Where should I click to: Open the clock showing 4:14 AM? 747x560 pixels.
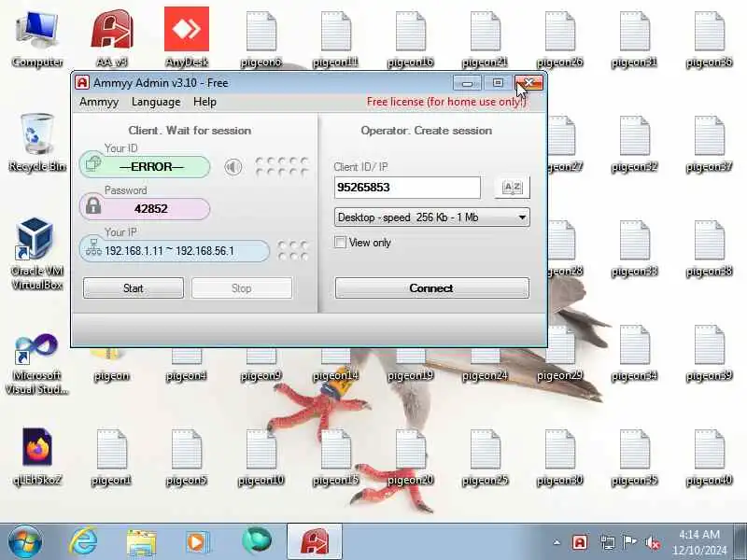click(699, 542)
